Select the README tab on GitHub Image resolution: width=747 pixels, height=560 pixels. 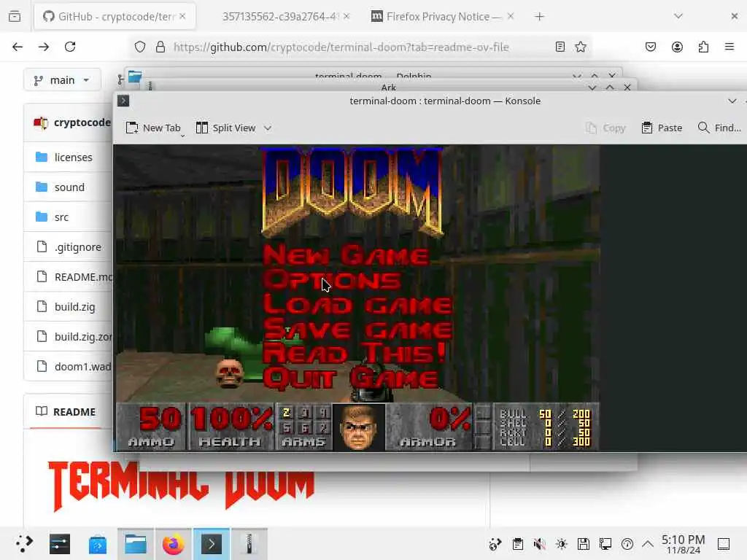(x=66, y=412)
